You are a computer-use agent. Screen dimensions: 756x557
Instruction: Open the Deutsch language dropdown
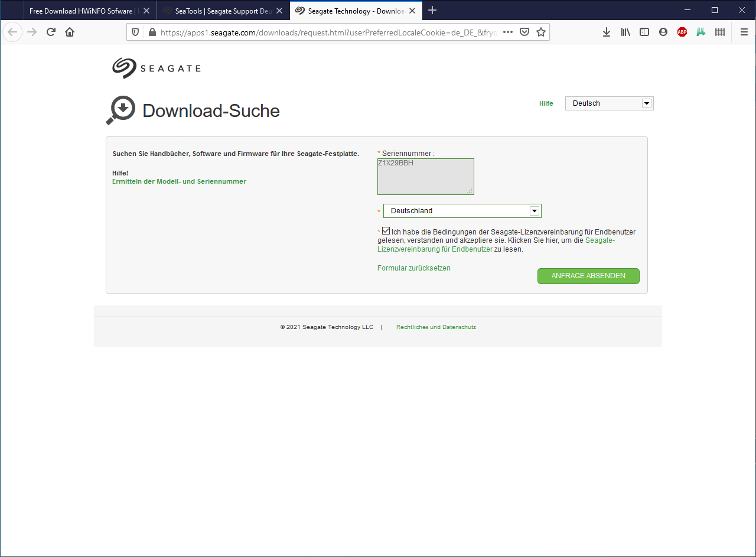609,103
